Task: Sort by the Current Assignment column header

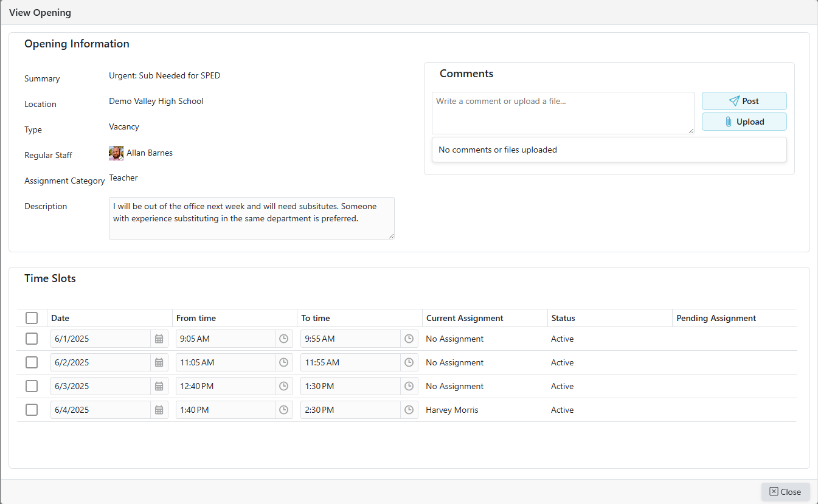Action: click(465, 318)
